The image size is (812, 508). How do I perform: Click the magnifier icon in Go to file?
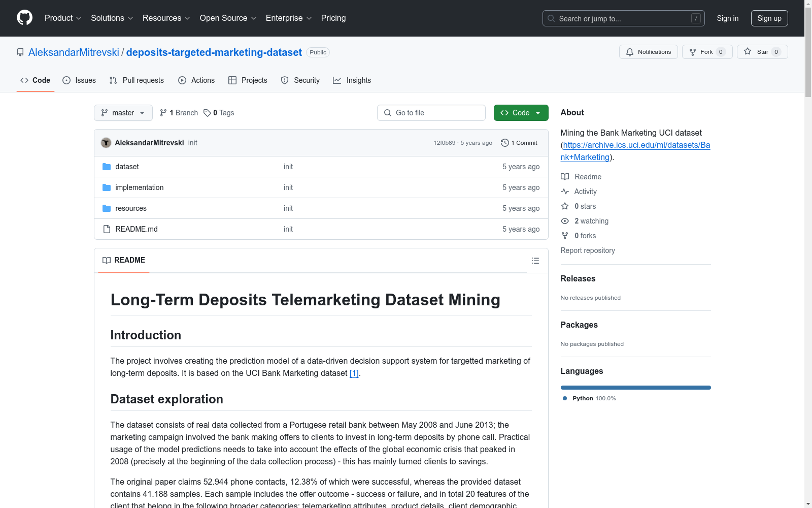click(x=388, y=113)
